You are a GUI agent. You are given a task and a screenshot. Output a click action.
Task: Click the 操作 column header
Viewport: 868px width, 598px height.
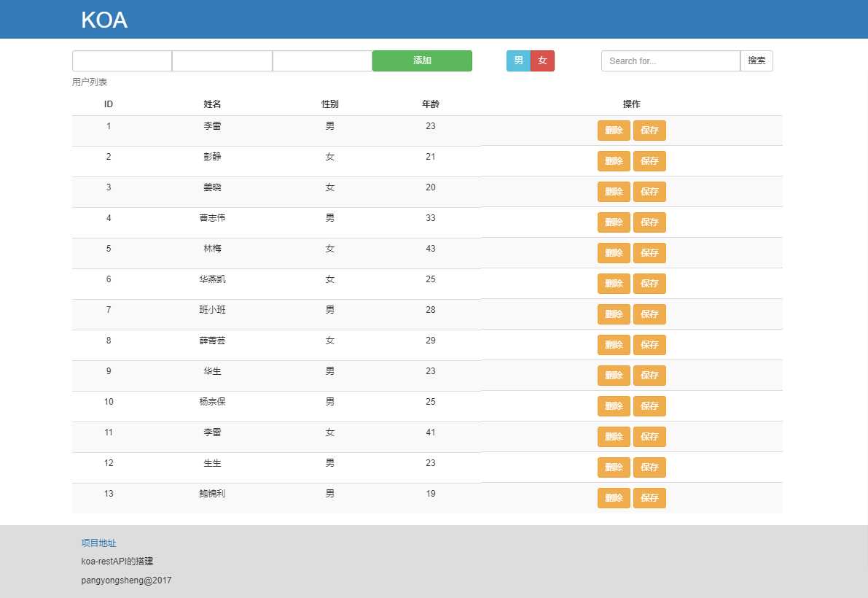pos(632,104)
